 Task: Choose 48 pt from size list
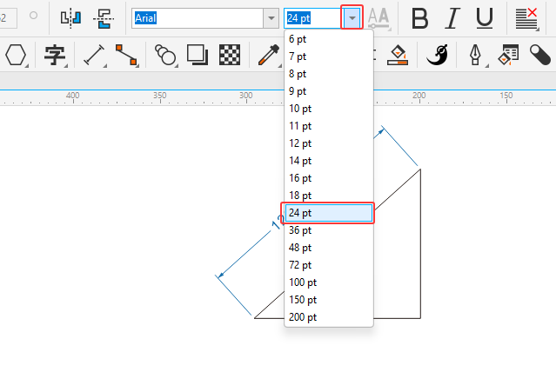[x=329, y=248]
